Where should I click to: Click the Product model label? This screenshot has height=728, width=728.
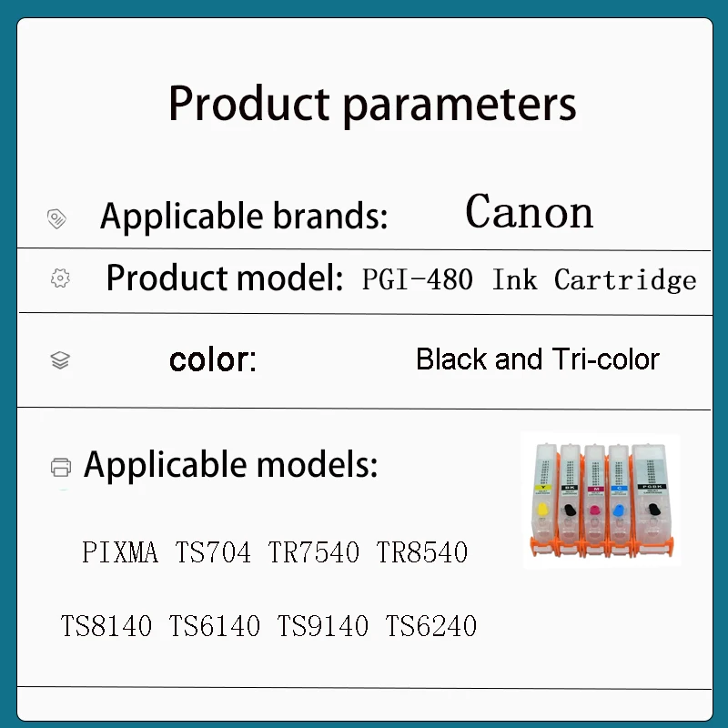click(225, 278)
